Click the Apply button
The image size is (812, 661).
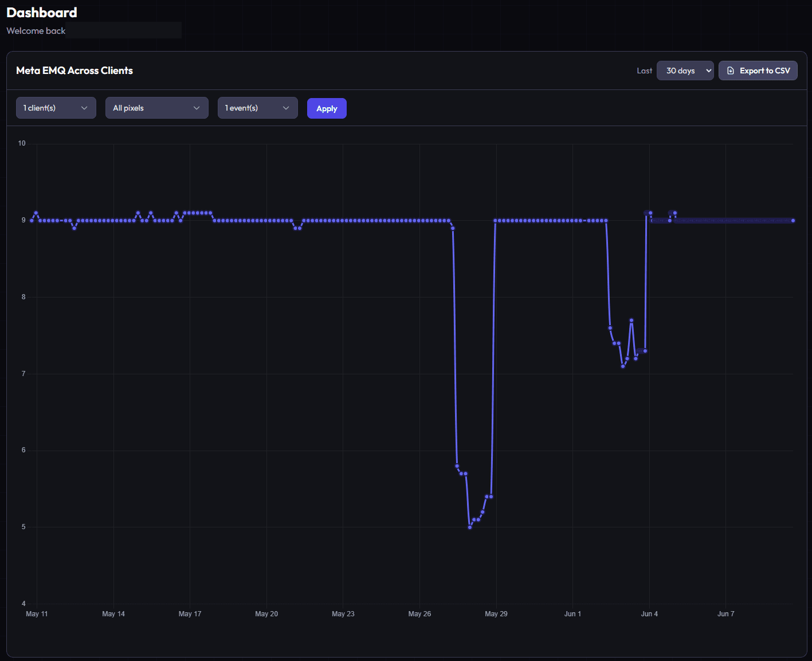click(x=327, y=108)
